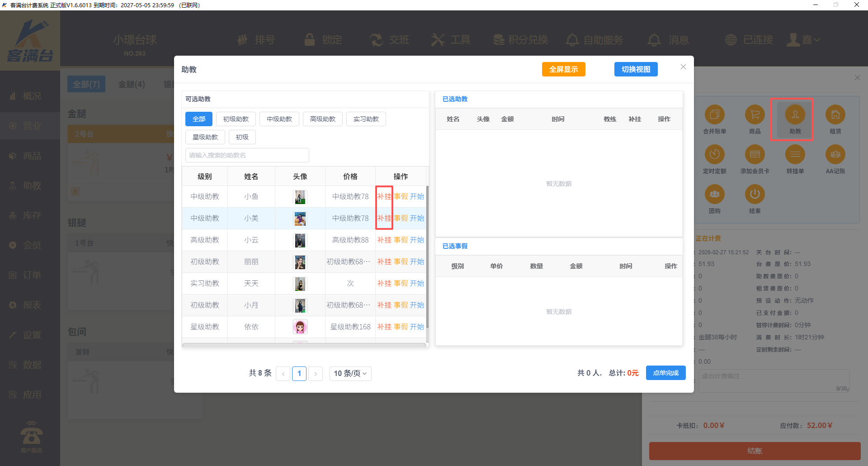Open the 转挂单 icon
This screenshot has width=868, height=466.
click(x=795, y=155)
